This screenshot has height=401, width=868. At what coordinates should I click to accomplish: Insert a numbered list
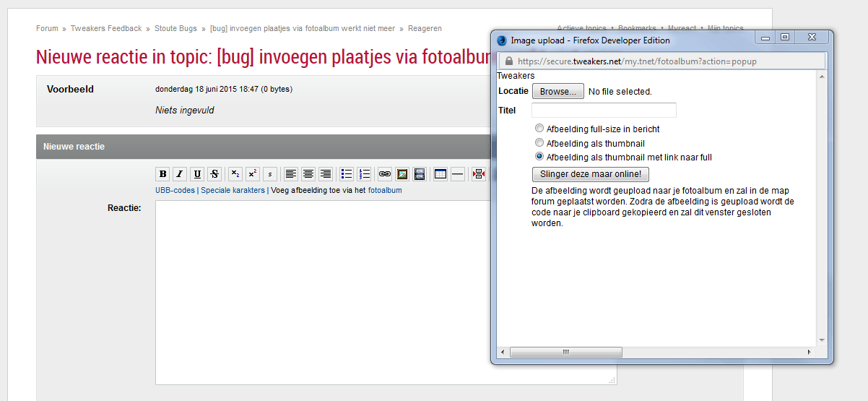[x=364, y=174]
